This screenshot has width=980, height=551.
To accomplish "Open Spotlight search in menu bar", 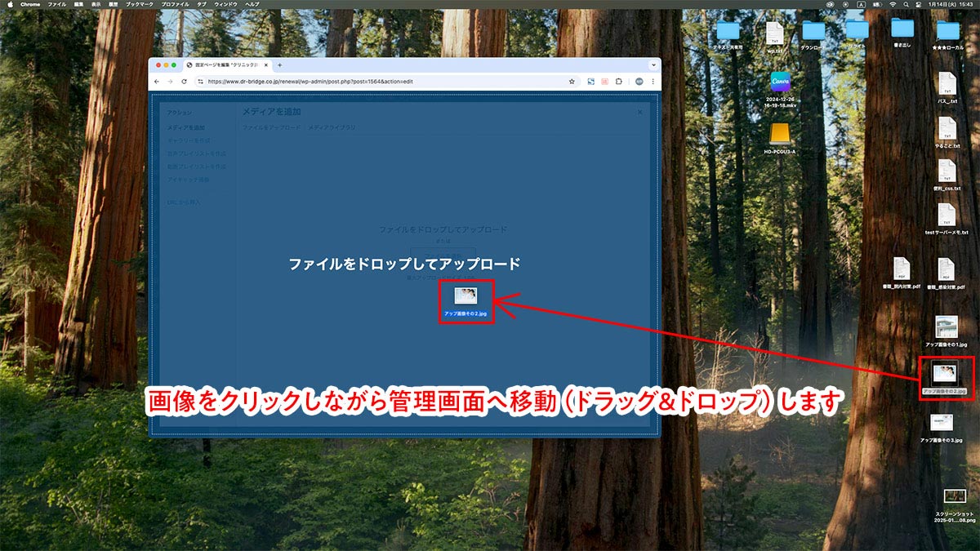I will point(906,4).
